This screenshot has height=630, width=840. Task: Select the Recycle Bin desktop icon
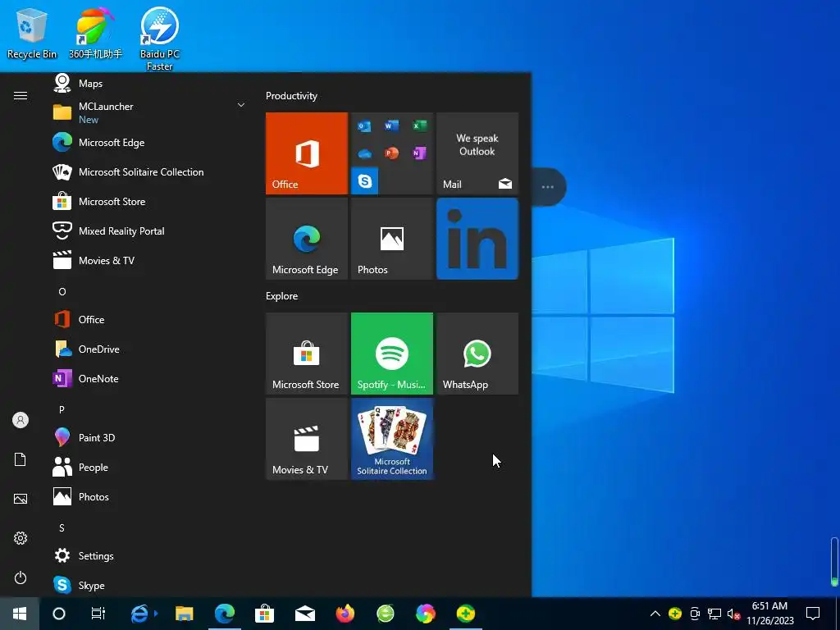(32, 33)
